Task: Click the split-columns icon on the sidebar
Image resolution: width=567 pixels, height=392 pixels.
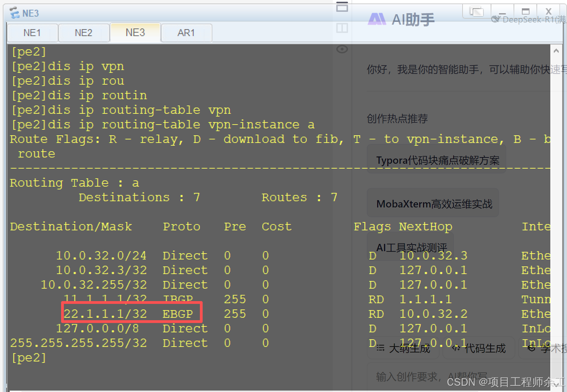Action: pyautogui.click(x=342, y=28)
